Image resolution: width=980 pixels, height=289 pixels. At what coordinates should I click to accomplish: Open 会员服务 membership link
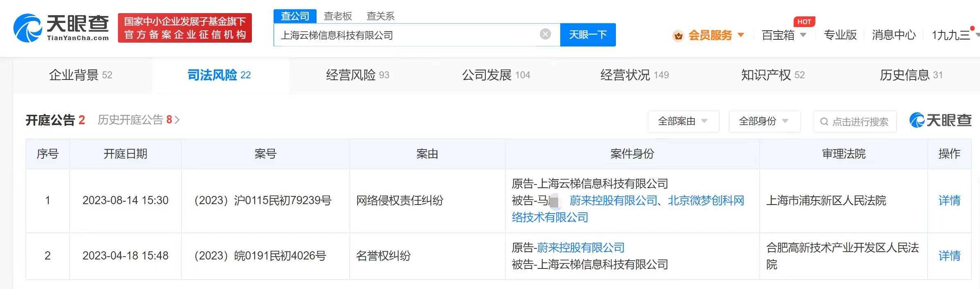point(710,35)
